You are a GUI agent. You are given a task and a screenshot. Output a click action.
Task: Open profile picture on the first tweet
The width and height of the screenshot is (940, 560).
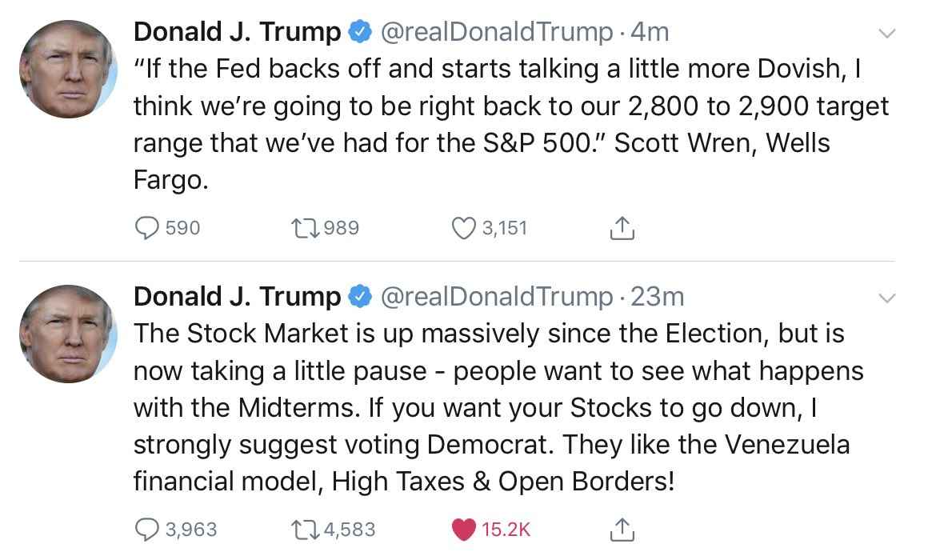click(x=69, y=70)
